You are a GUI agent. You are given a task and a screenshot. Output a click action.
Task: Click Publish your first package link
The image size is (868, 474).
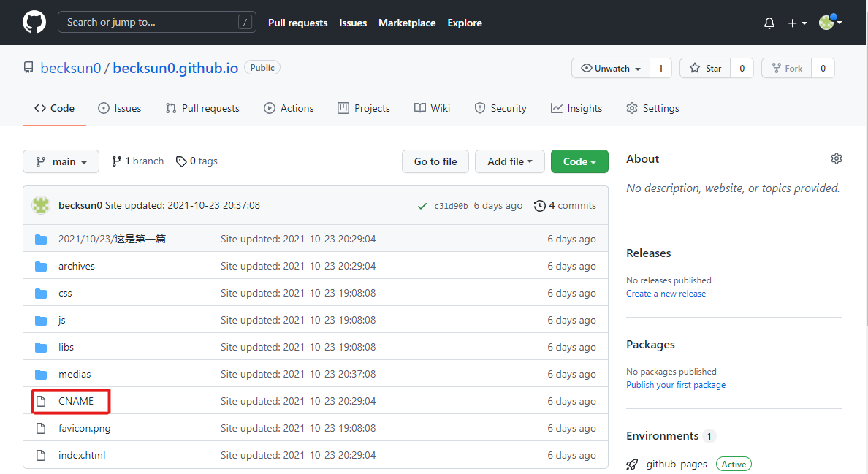pyautogui.click(x=676, y=385)
